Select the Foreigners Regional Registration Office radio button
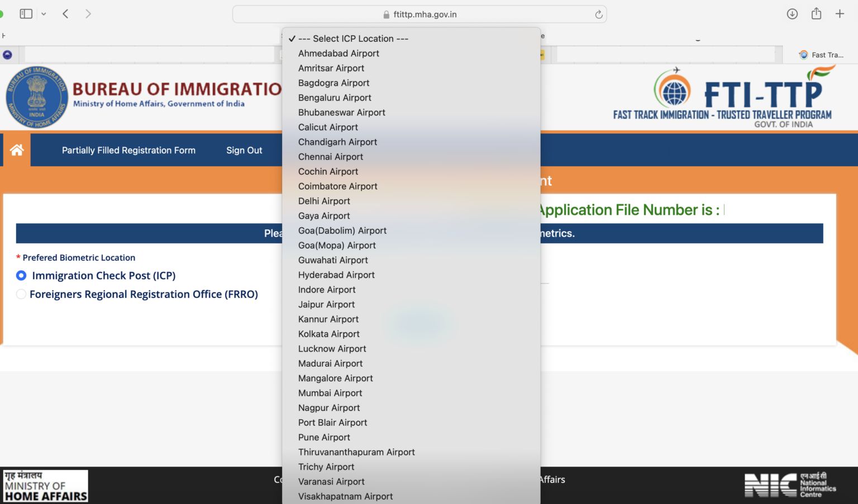Screen dimensions: 858x504 click(21, 294)
